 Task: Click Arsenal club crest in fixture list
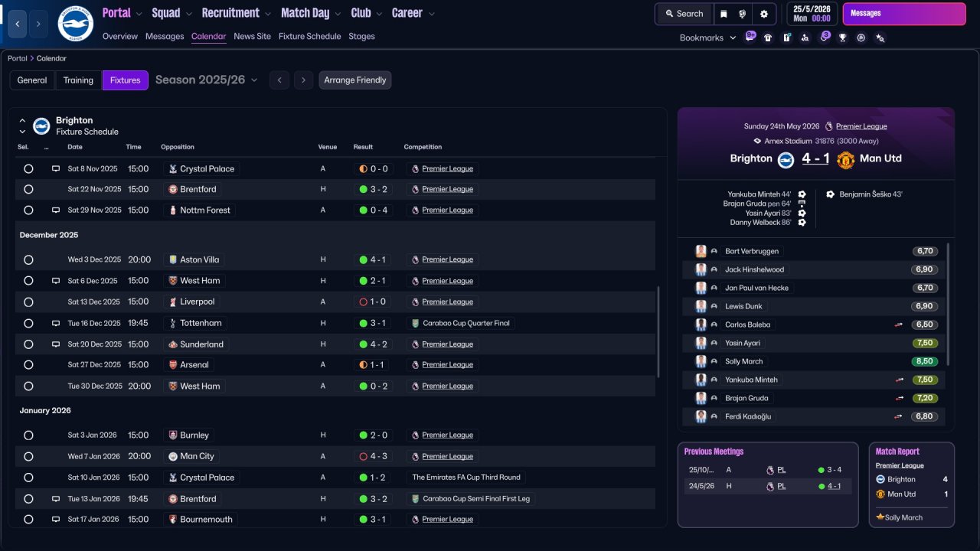click(x=173, y=365)
